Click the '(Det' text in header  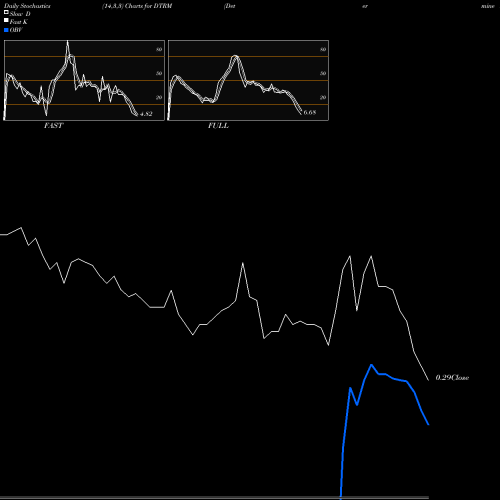click(230, 6)
